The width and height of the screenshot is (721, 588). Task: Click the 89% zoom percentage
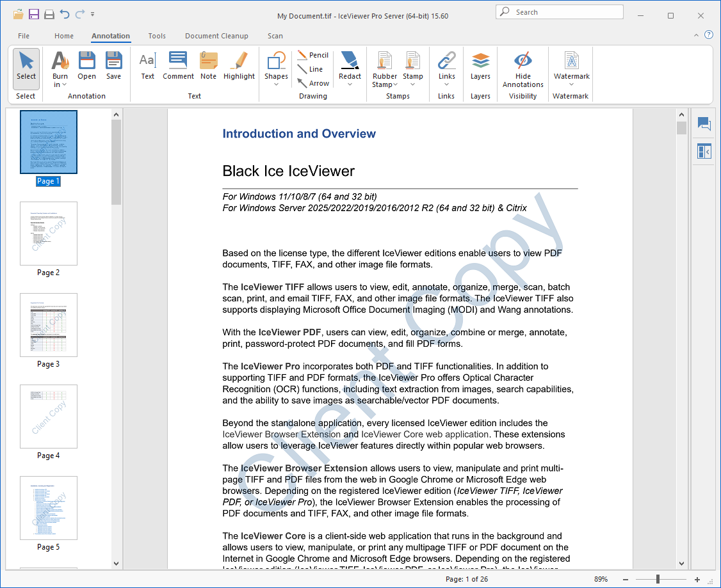coord(601,579)
